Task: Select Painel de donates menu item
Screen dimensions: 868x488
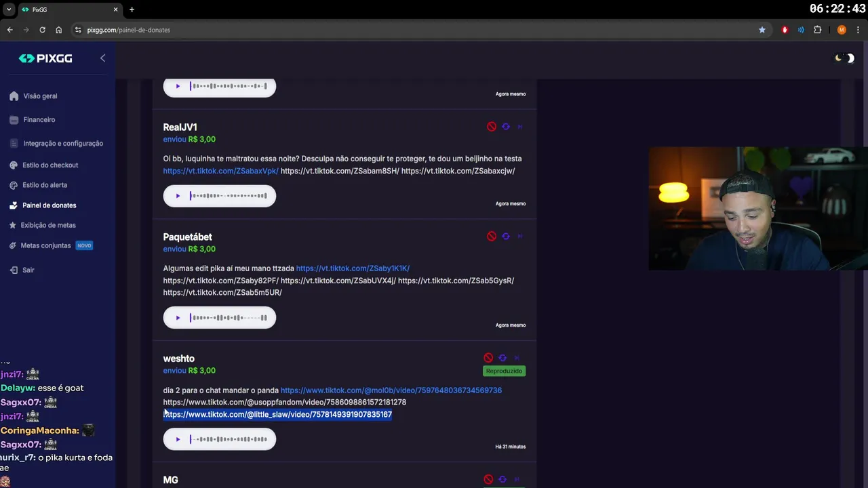Action: pyautogui.click(x=49, y=205)
